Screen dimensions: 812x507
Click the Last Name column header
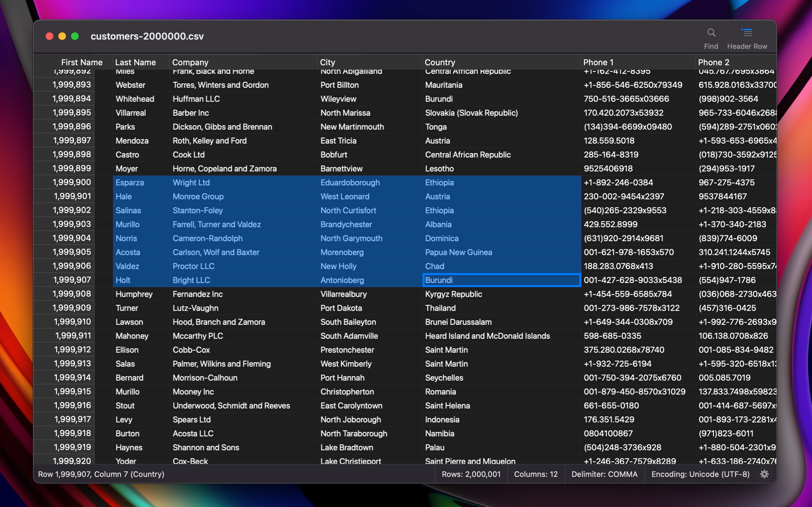click(135, 62)
